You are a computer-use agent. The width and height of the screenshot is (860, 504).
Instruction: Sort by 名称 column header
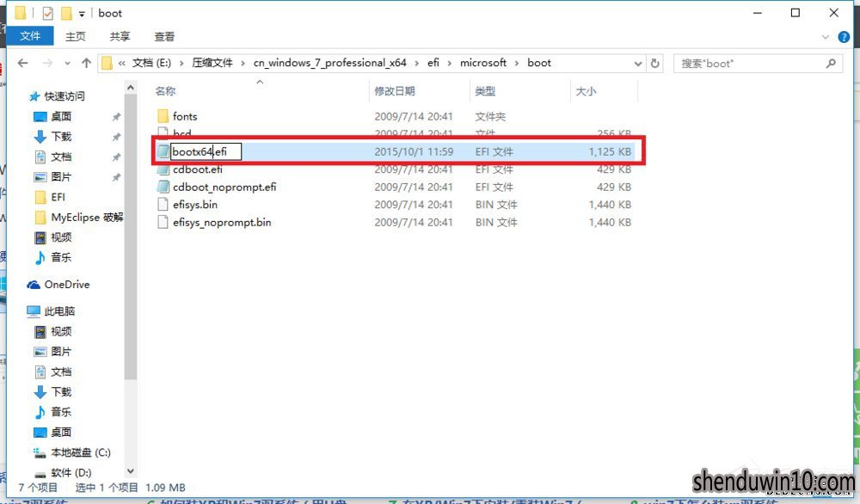(x=165, y=91)
